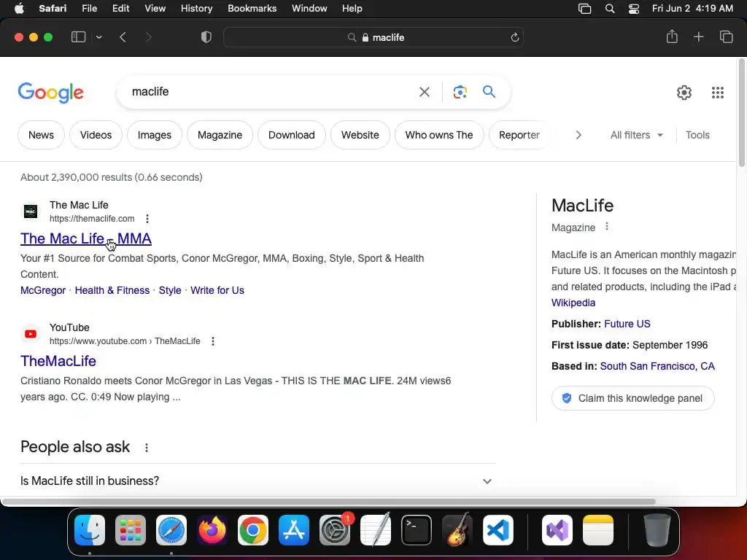
Task: Open TheMacLife YouTube result
Action: point(58,361)
